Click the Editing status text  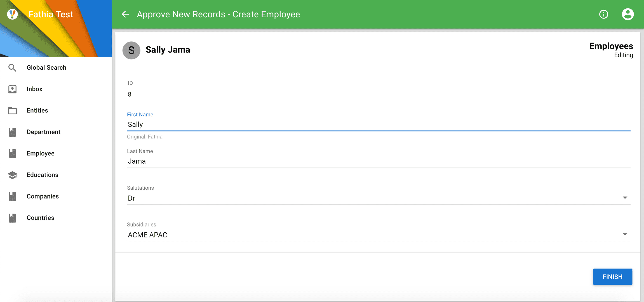623,55
